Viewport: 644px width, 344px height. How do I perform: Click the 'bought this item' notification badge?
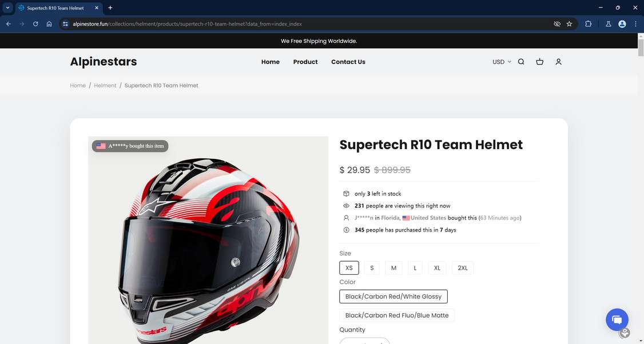tap(130, 146)
